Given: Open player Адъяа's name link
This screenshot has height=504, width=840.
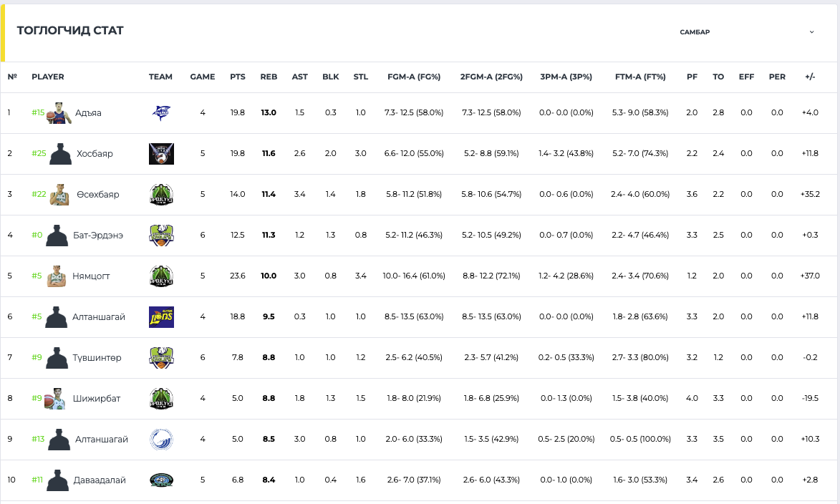Looking at the screenshot, I should tap(88, 113).
